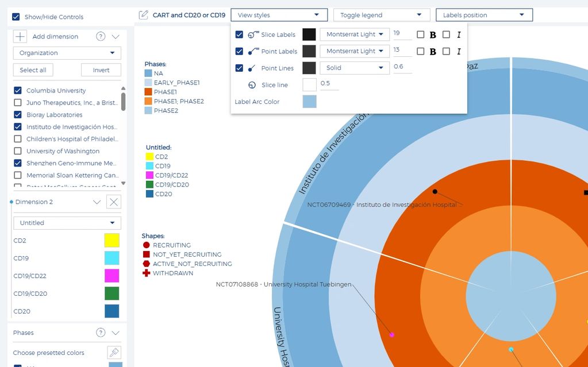Open the Solid line style dropdown
The width and height of the screenshot is (588, 367).
coord(354,68)
